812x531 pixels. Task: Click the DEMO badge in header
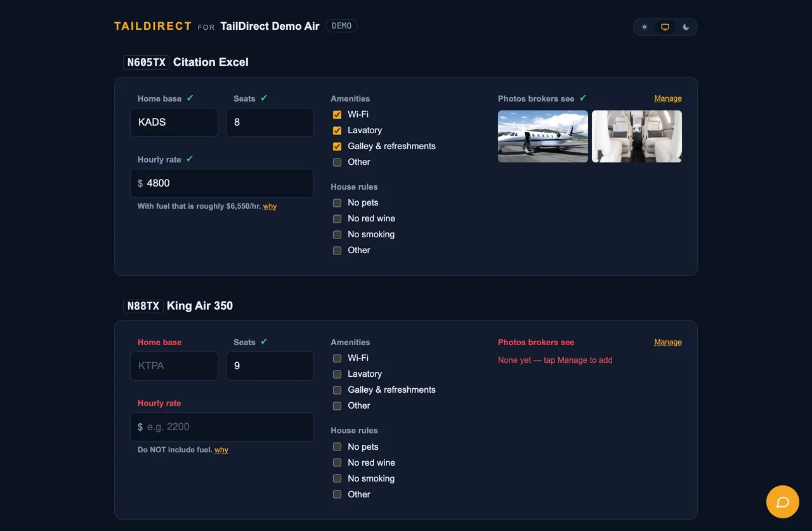point(341,26)
